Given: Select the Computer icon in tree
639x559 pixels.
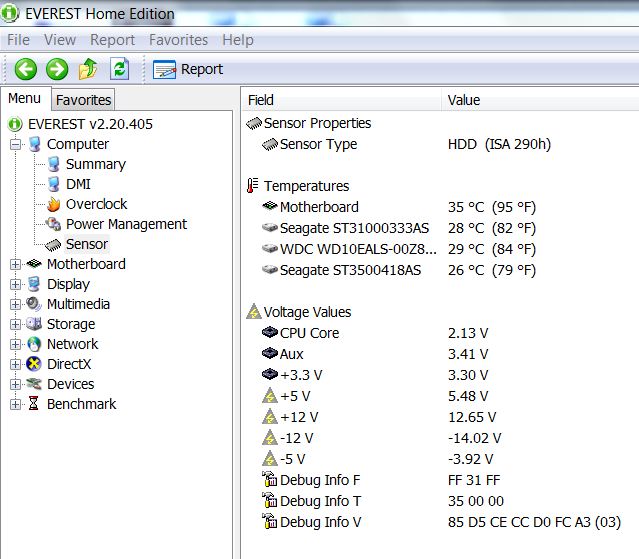Looking at the screenshot, I should (x=35, y=144).
